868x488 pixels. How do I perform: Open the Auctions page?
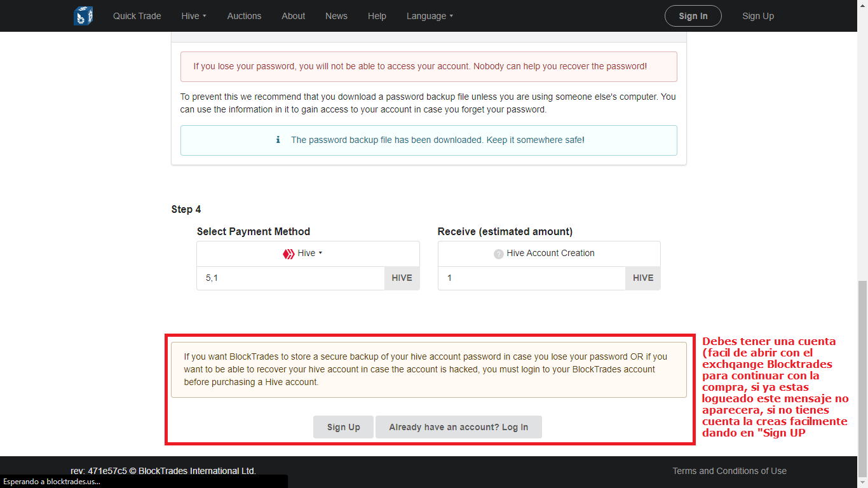click(x=245, y=16)
